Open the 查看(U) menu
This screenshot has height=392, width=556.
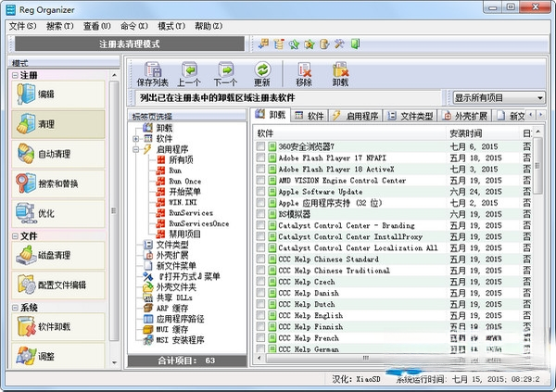(x=97, y=26)
